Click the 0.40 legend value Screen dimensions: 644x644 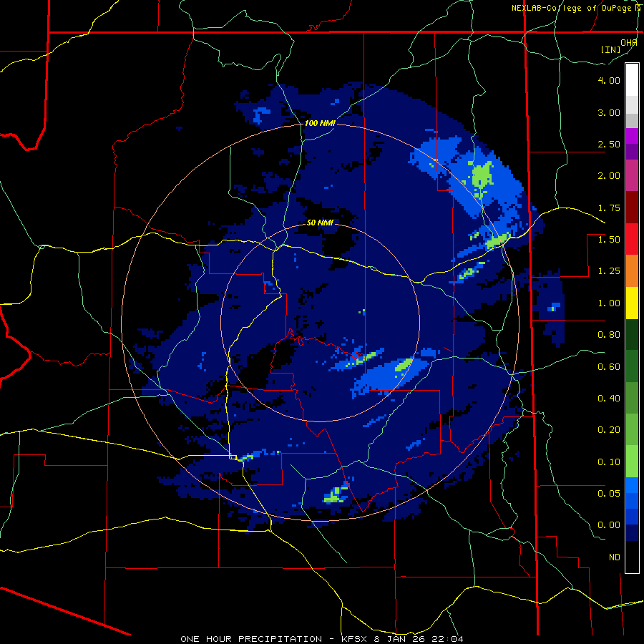[x=609, y=399]
